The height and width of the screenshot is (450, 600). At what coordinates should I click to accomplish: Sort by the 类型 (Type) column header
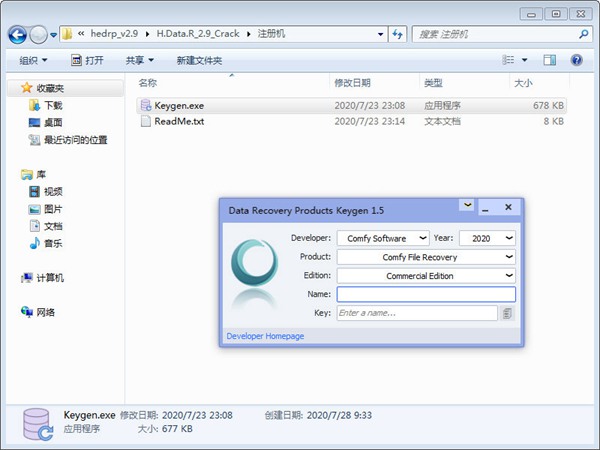pyautogui.click(x=433, y=83)
